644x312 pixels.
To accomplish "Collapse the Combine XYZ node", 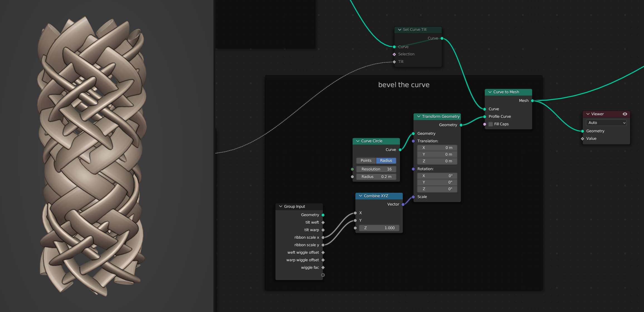I will (361, 196).
